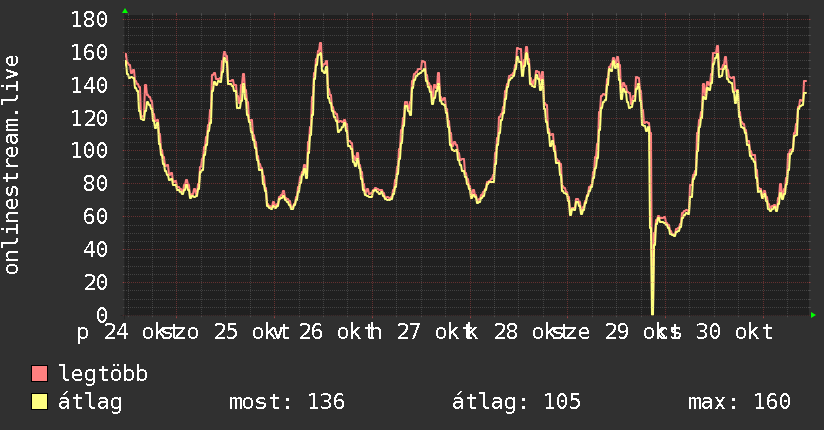
Task: Click the '28 okt' date label on x-axis
Action: (x=525, y=332)
